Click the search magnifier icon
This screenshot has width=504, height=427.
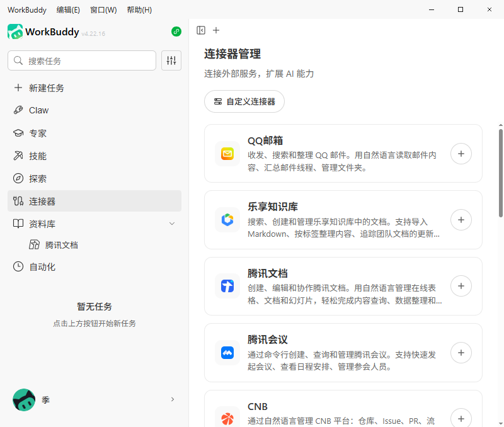[18, 60]
